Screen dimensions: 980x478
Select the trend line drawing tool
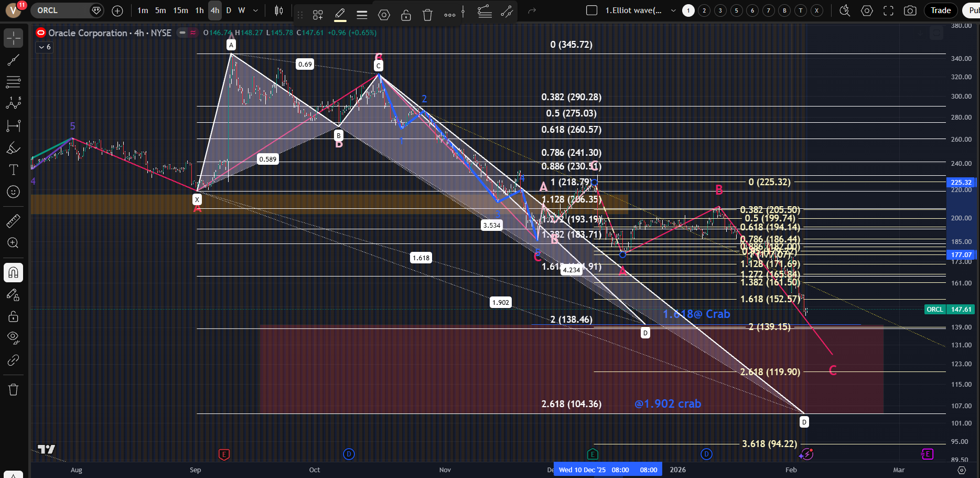(13, 60)
